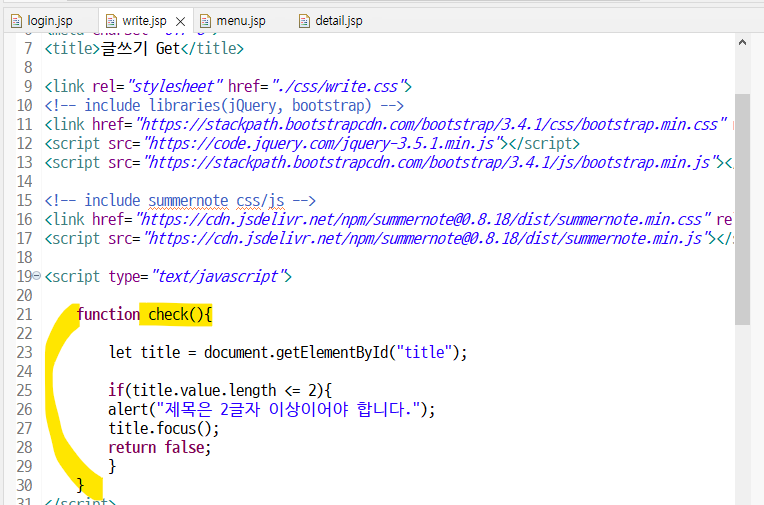Click line number 21 in the gutter
This screenshot has height=505, width=764.
coord(24,314)
